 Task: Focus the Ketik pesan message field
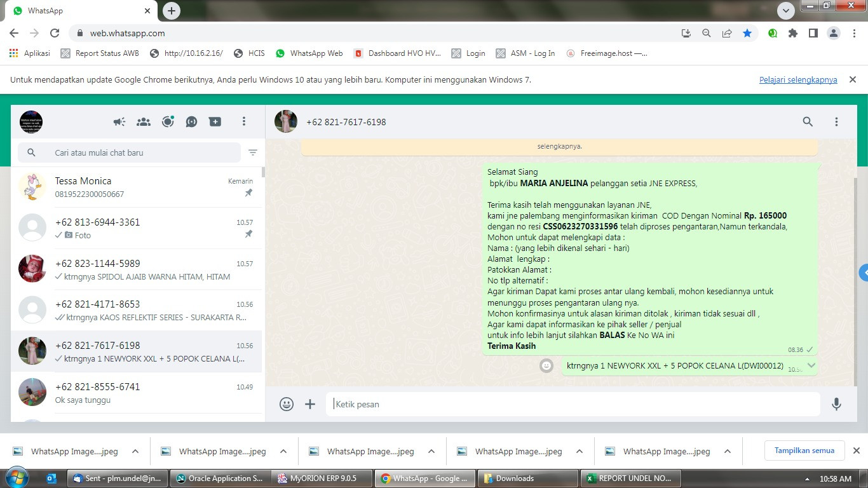click(573, 404)
